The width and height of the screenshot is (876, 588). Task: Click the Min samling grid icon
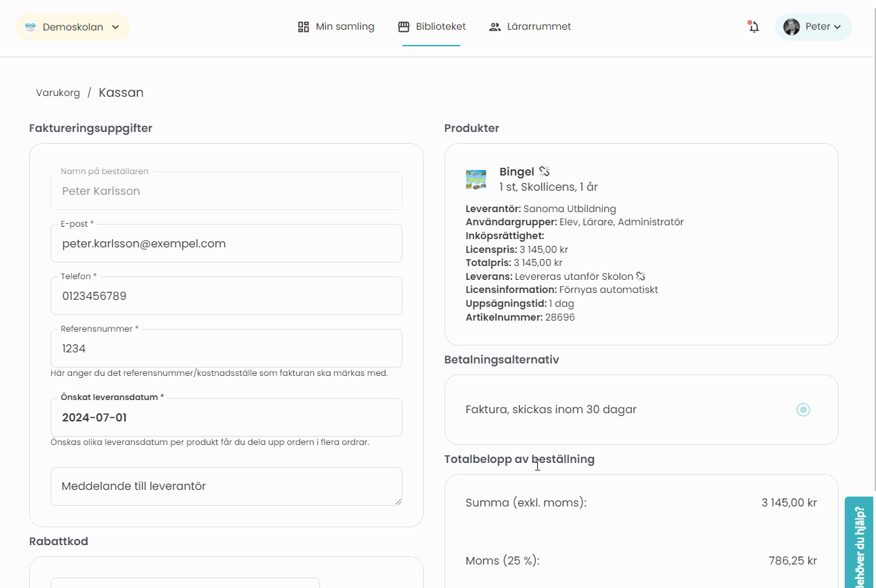[x=303, y=27]
